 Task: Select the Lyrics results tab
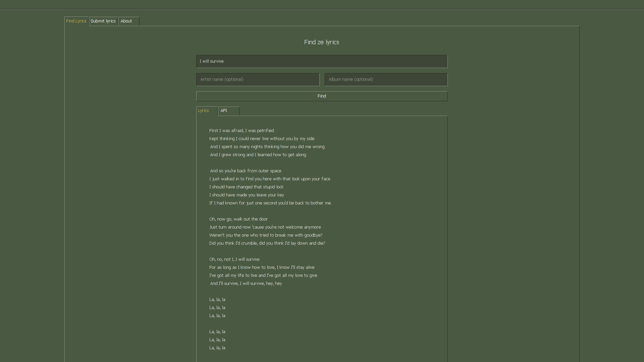coord(207,111)
